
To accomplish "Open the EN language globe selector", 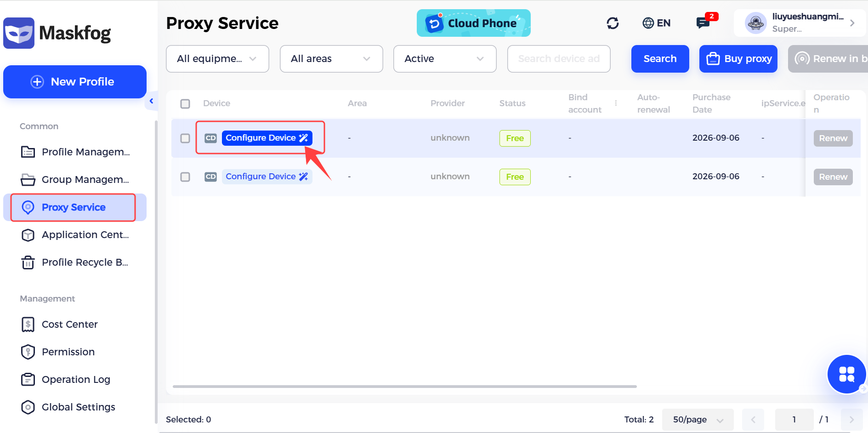I will (656, 23).
